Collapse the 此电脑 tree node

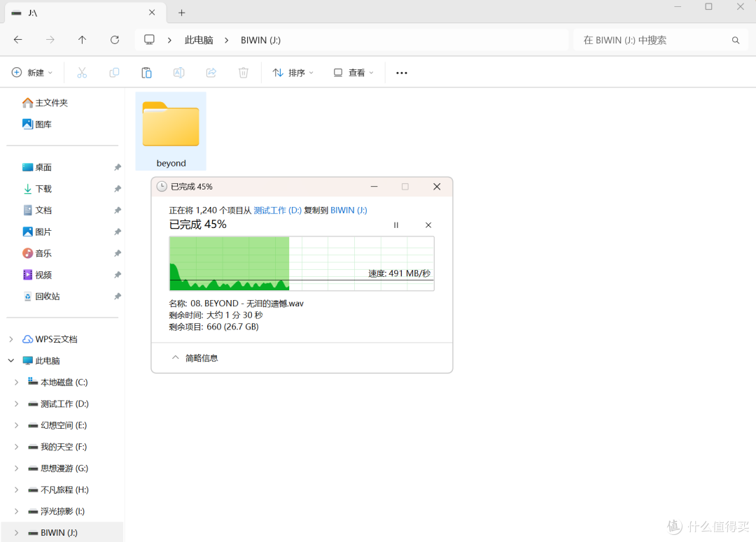[x=11, y=361]
